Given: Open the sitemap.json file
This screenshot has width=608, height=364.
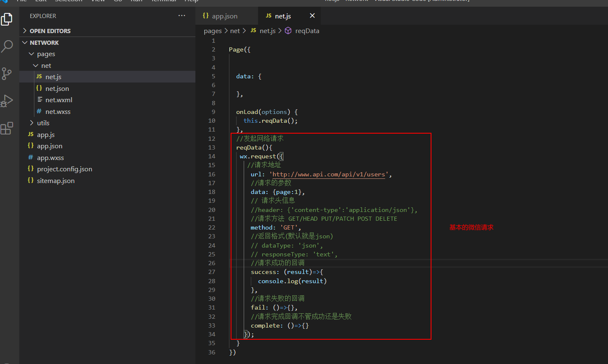Looking at the screenshot, I should tap(107, 181).
